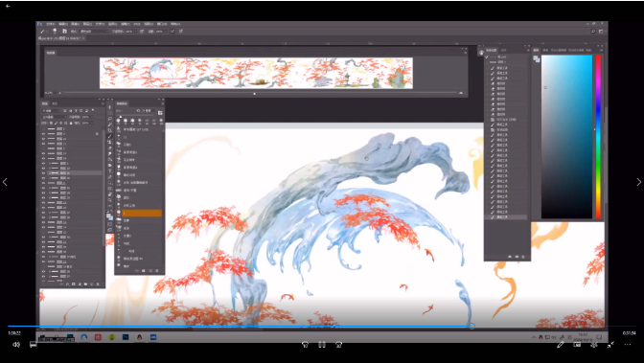Open the layer filter kind dropdown
Viewport: 644px width, 363px height.
(x=51, y=111)
